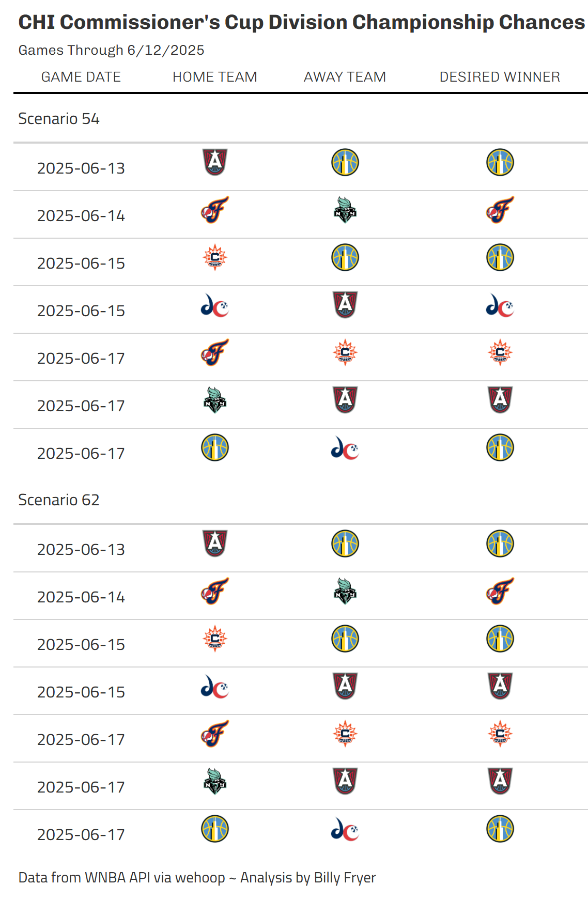
Task: Click New York Liberty home logo, Scenario 62 6/17
Action: tap(215, 781)
